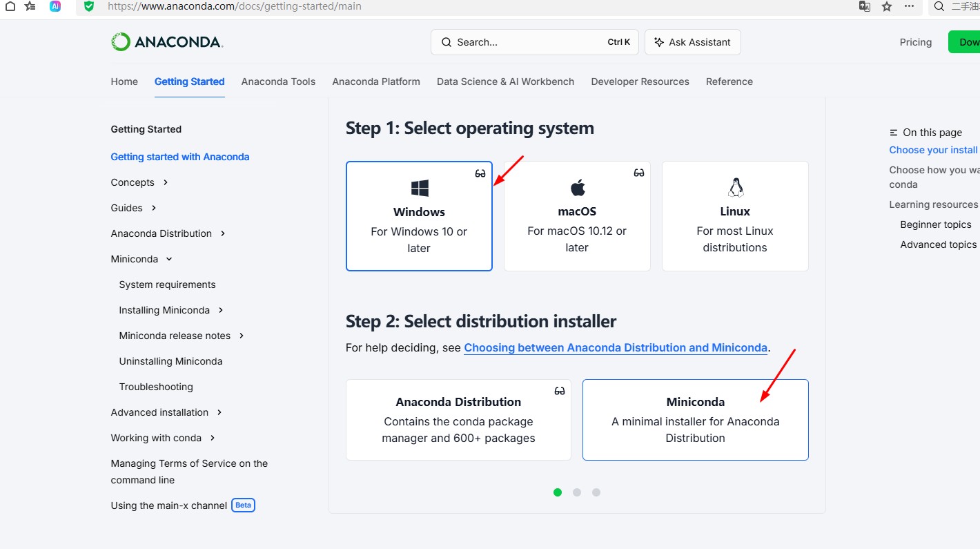Click the Step 1: Select operating system heading
Image resolution: width=980 pixels, height=549 pixels.
(470, 128)
